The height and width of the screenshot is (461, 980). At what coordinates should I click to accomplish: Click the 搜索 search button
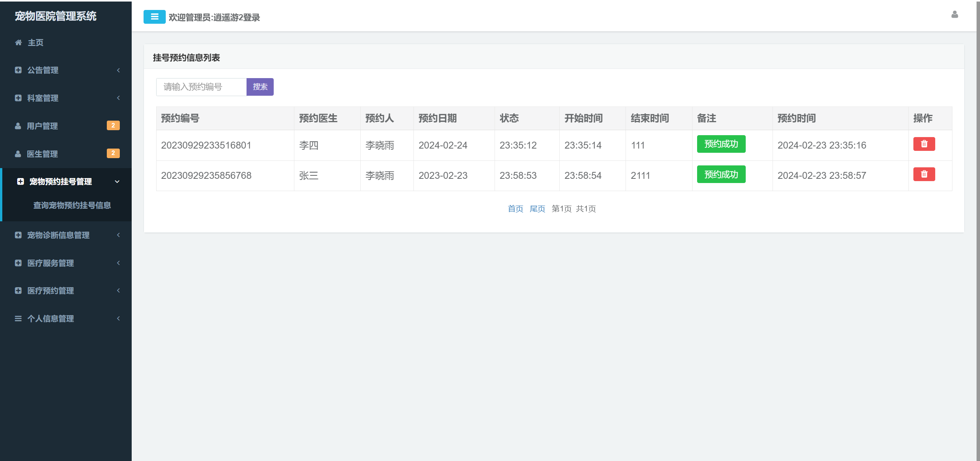[x=260, y=87]
